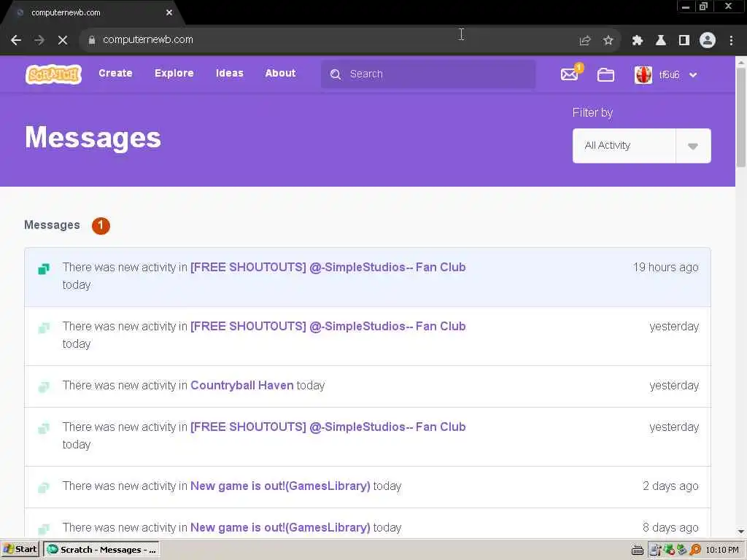Viewport: 747px width, 560px height.
Task: Click studio icon on the 2 days ago message
Action: [43, 488]
